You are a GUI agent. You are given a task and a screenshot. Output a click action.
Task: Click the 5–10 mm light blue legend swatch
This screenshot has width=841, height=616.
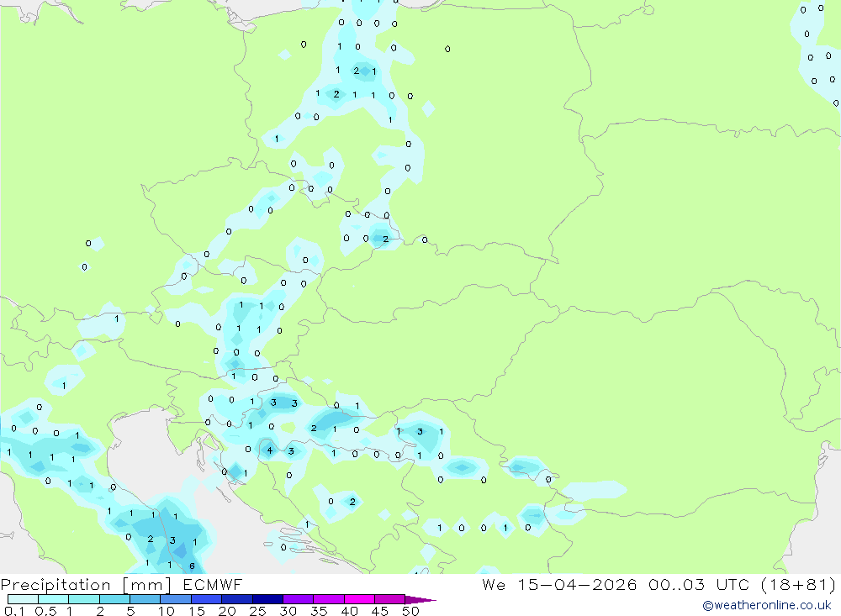tap(145, 599)
